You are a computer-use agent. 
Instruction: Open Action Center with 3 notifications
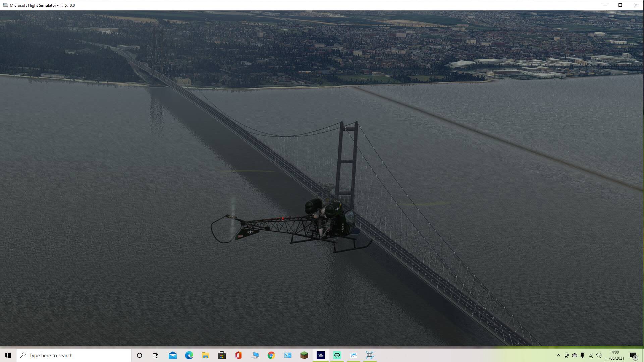(x=633, y=355)
